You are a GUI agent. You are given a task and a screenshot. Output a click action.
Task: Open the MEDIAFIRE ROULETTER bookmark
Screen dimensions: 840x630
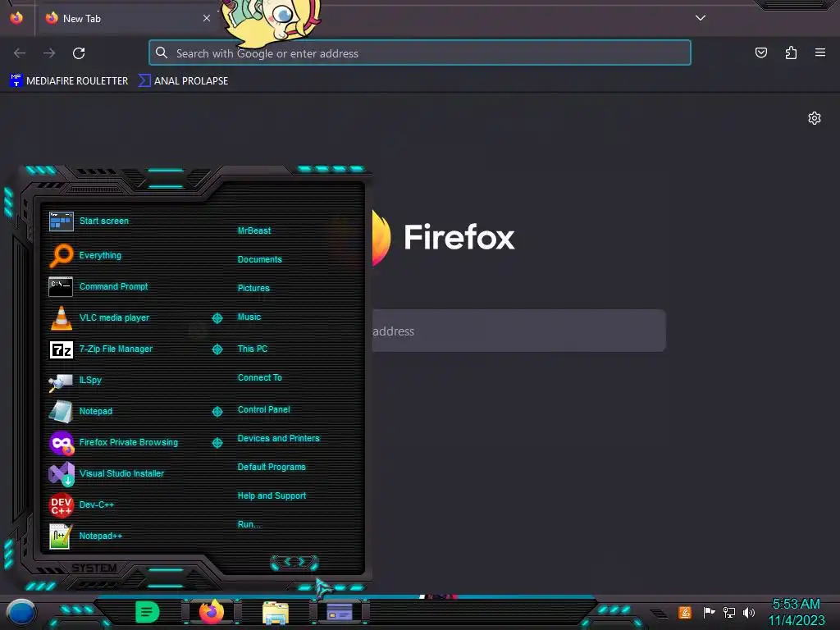[x=69, y=81]
